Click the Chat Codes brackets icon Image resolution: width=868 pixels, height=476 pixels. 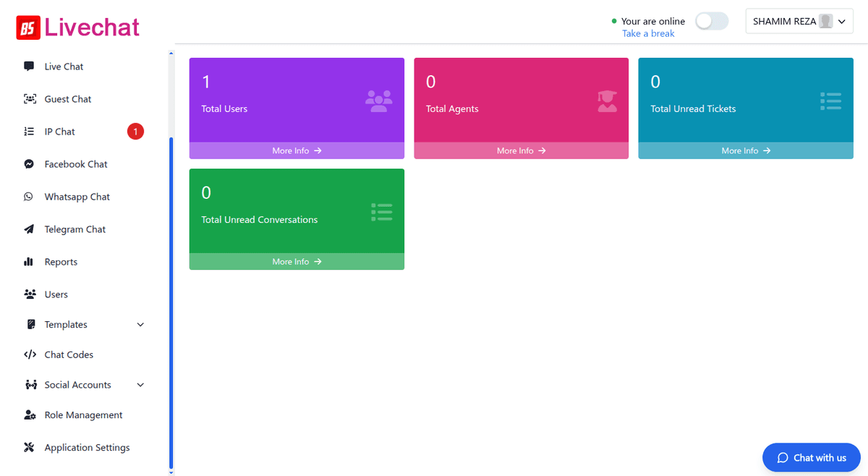tap(30, 354)
